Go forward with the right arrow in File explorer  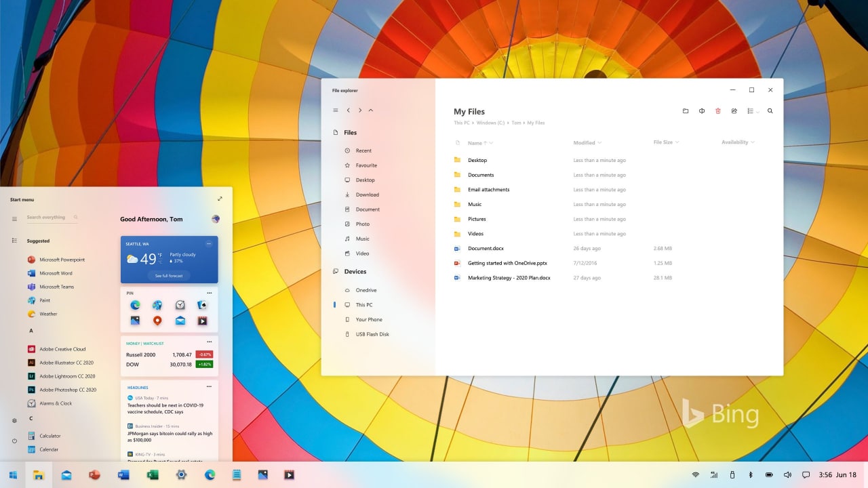[360, 110]
